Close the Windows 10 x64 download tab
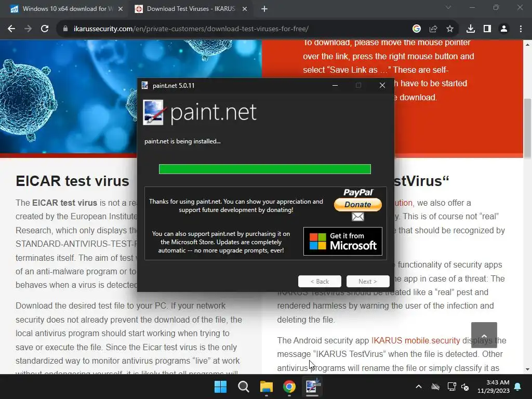This screenshot has width=532, height=399. coord(120,9)
